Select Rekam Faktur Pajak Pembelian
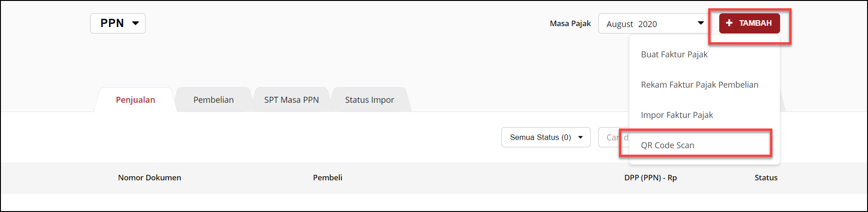The height and width of the screenshot is (212, 868). [699, 85]
